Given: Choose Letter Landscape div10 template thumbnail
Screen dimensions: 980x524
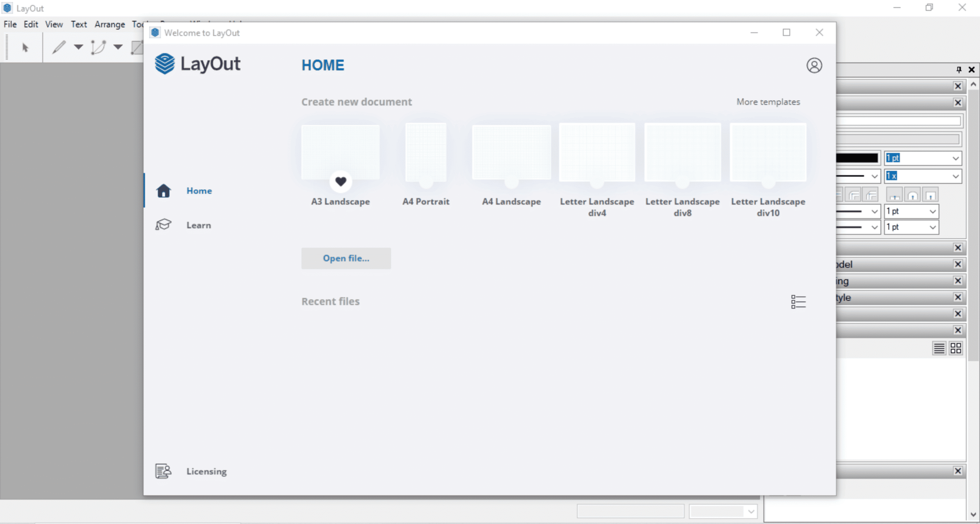Looking at the screenshot, I should click(768, 152).
